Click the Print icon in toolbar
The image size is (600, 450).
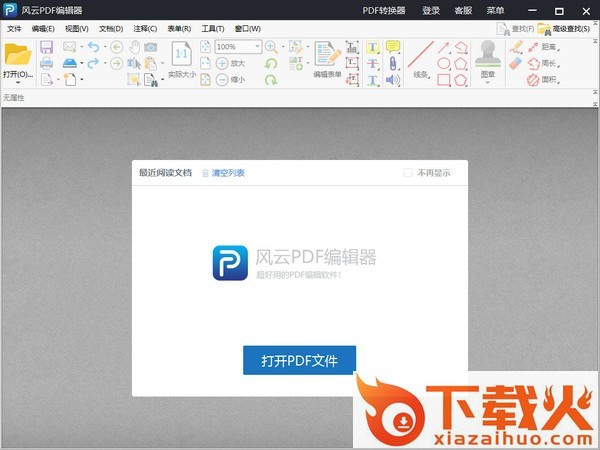tap(47, 63)
